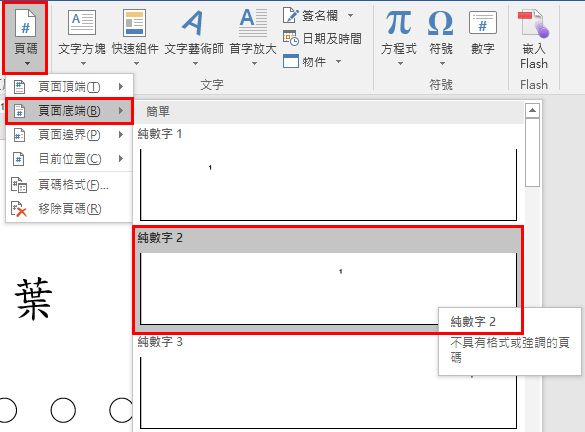Image resolution: width=585 pixels, height=432 pixels.
Task: Open the 頁碼 page number button
Action: click(x=25, y=37)
